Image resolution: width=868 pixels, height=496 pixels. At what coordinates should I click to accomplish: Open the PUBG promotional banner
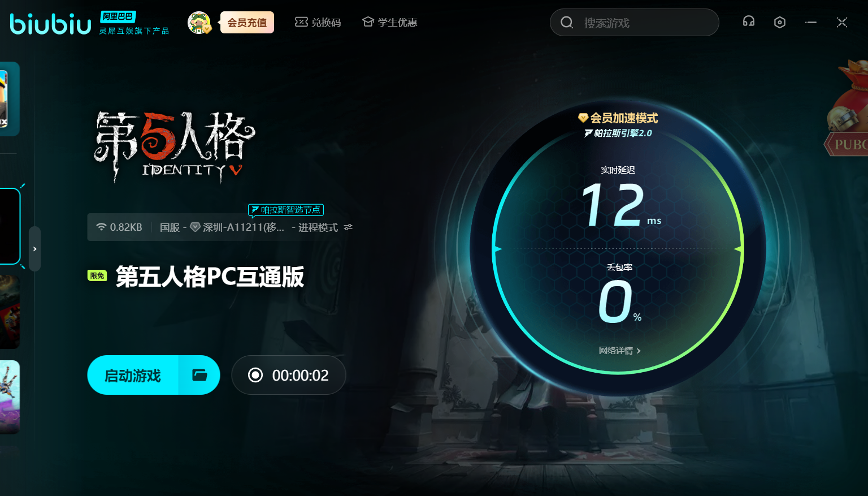(847, 107)
